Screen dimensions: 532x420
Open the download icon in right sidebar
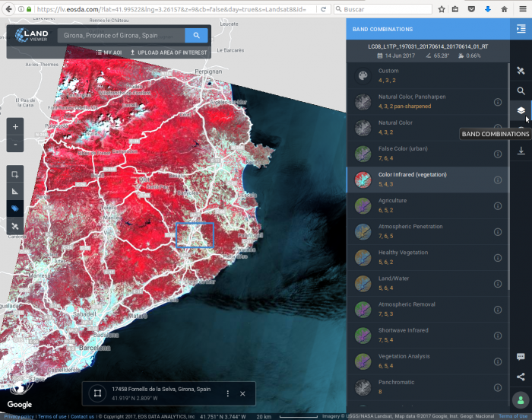521,151
